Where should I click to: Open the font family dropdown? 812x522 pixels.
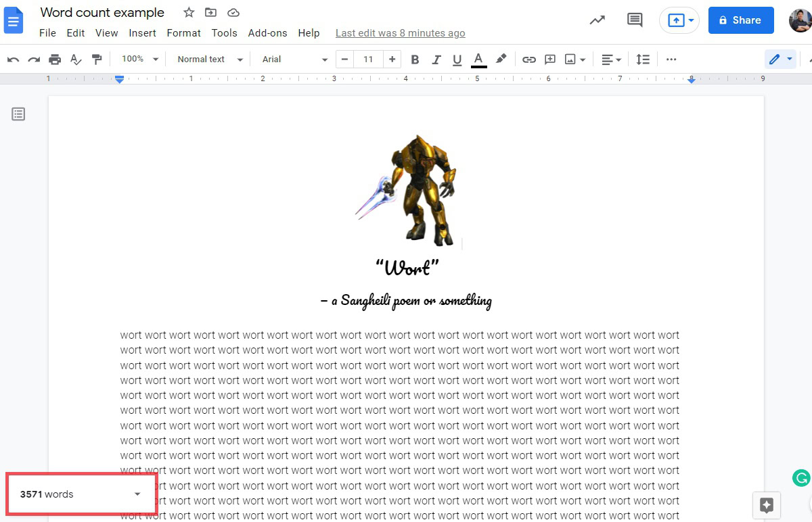(292, 60)
